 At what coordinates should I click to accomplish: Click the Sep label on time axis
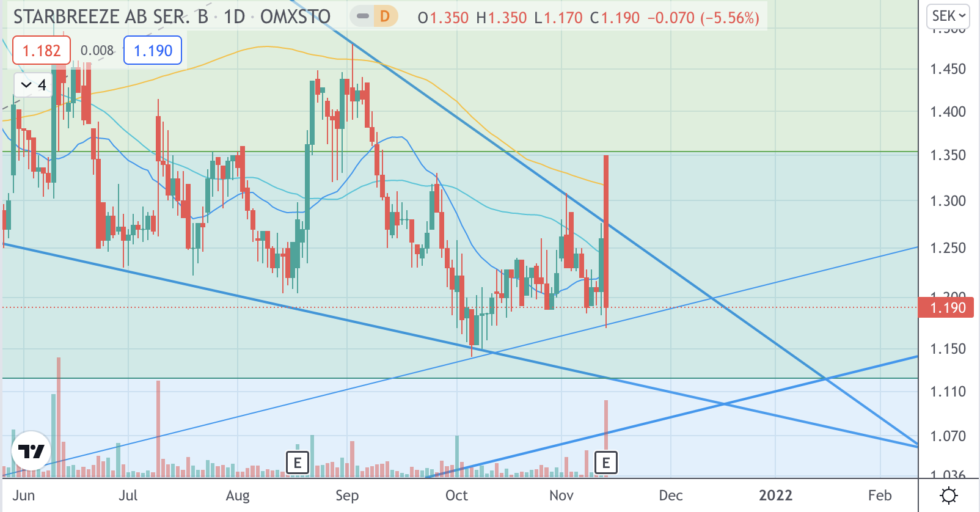[x=347, y=496]
